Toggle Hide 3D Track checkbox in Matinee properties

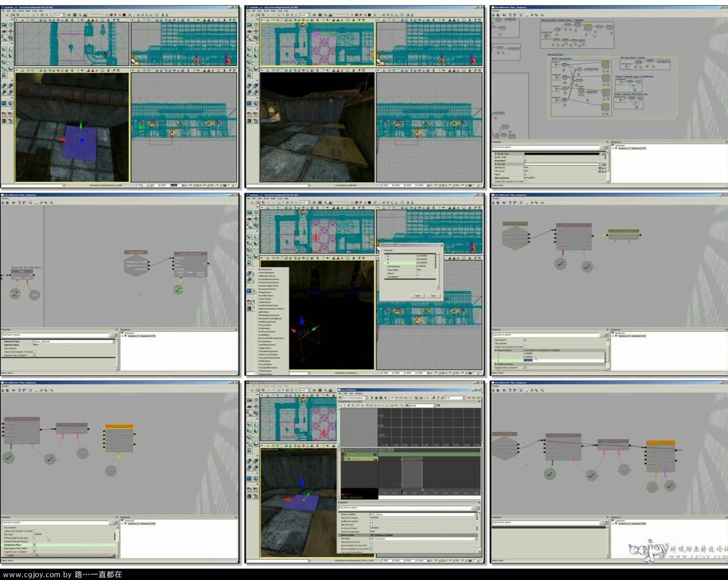[x=371, y=525]
